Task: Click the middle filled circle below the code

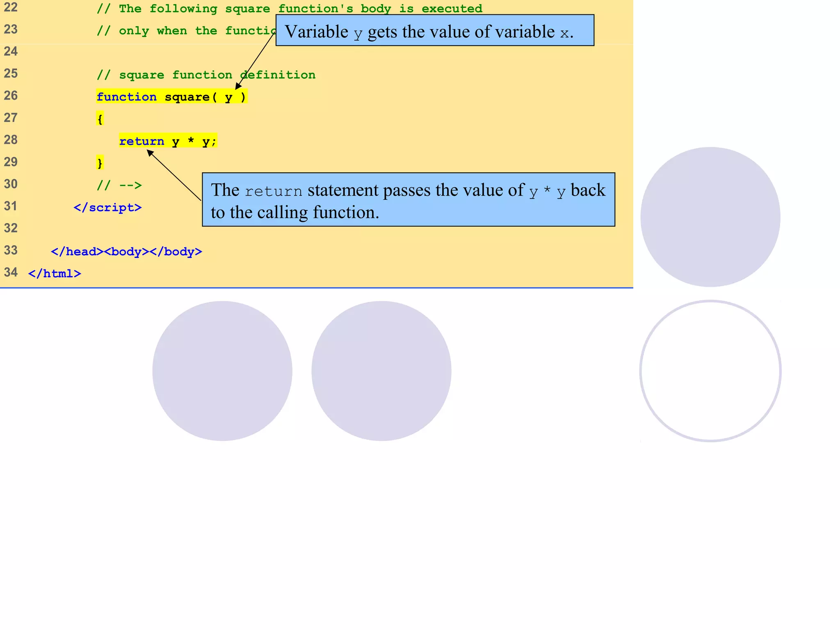Action: tap(381, 371)
